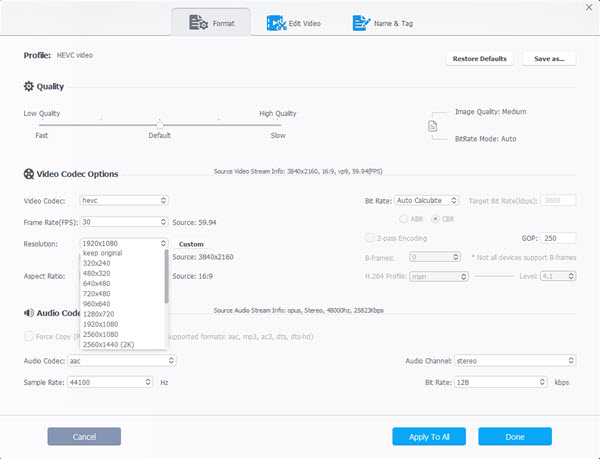The width and height of the screenshot is (600, 459).
Task: Open the Video Codec hevc dropdown
Action: point(124,200)
